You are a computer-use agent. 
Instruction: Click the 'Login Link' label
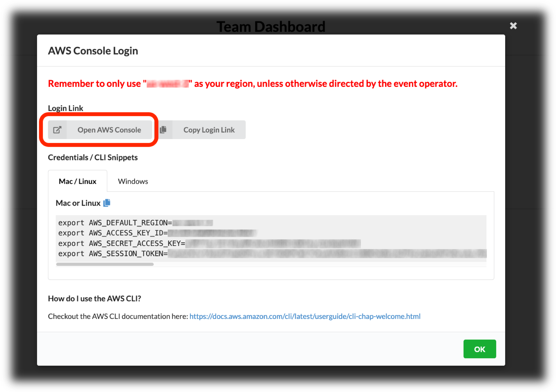pyautogui.click(x=66, y=108)
